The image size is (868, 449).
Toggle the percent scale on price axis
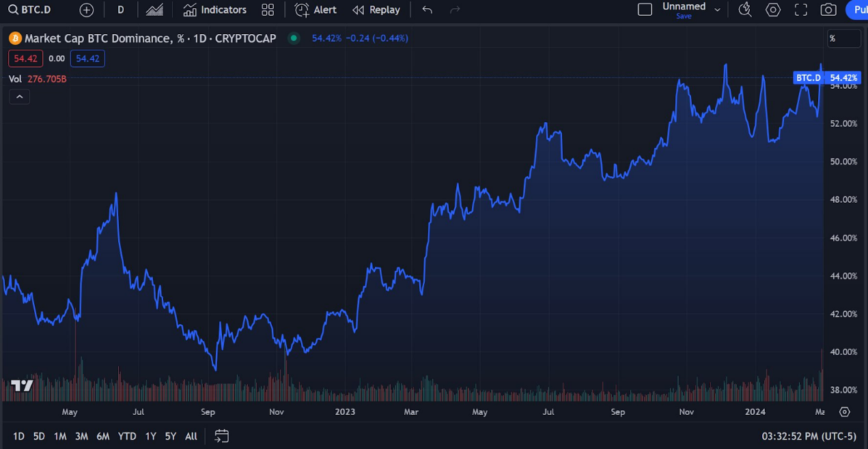843,38
